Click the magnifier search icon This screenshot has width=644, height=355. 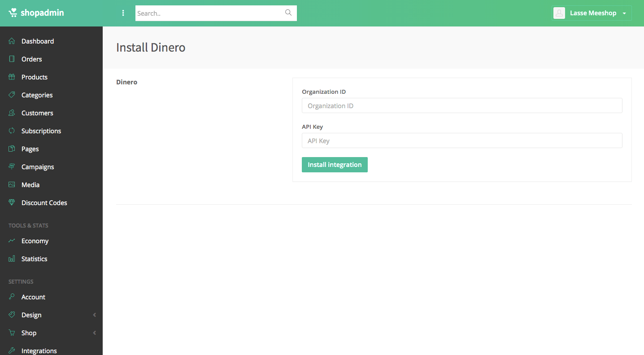(288, 13)
